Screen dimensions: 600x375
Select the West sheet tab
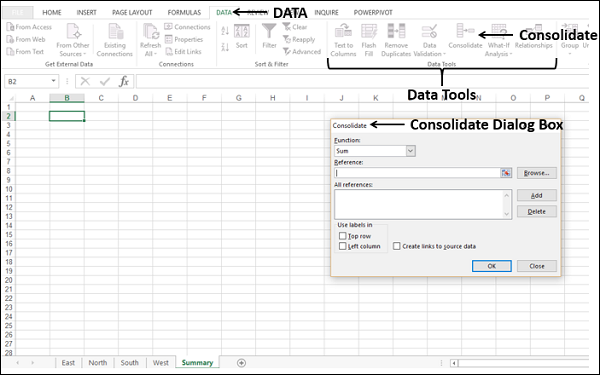pyautogui.click(x=160, y=363)
